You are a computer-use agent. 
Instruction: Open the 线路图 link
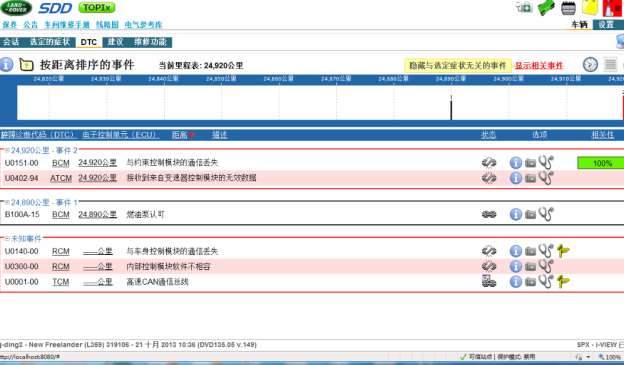click(x=107, y=25)
